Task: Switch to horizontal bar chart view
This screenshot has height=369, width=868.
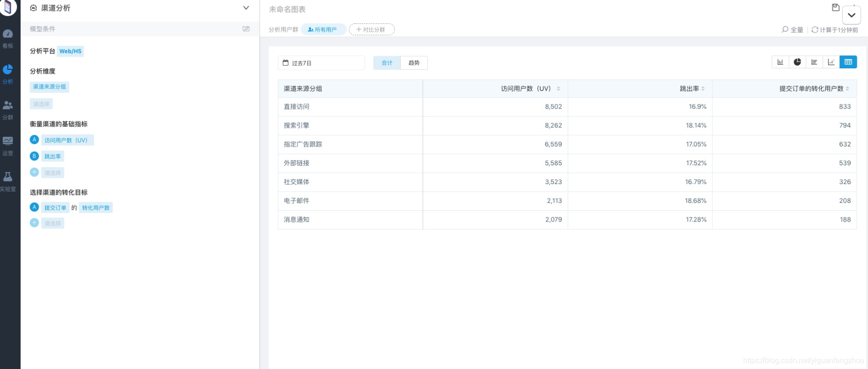Action: (814, 62)
